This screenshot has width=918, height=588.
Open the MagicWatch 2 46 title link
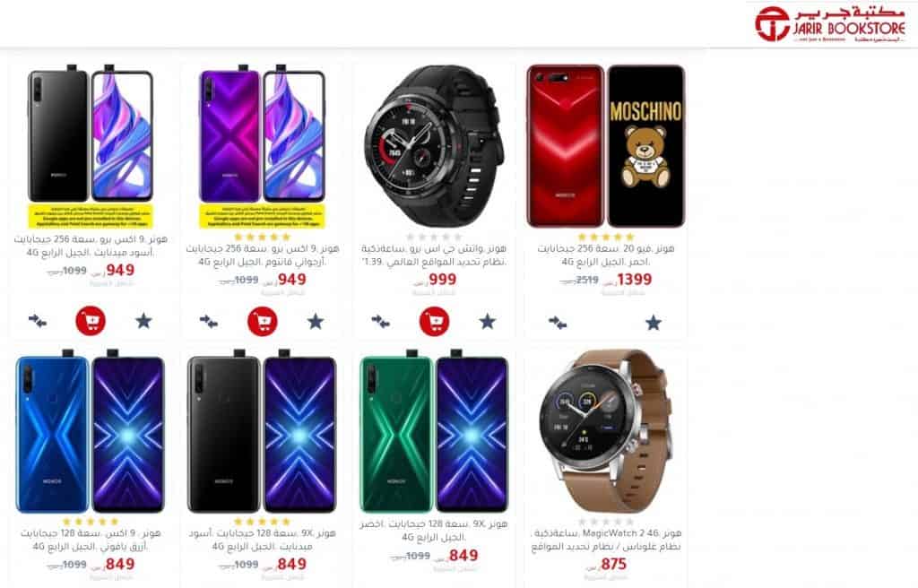click(606, 540)
